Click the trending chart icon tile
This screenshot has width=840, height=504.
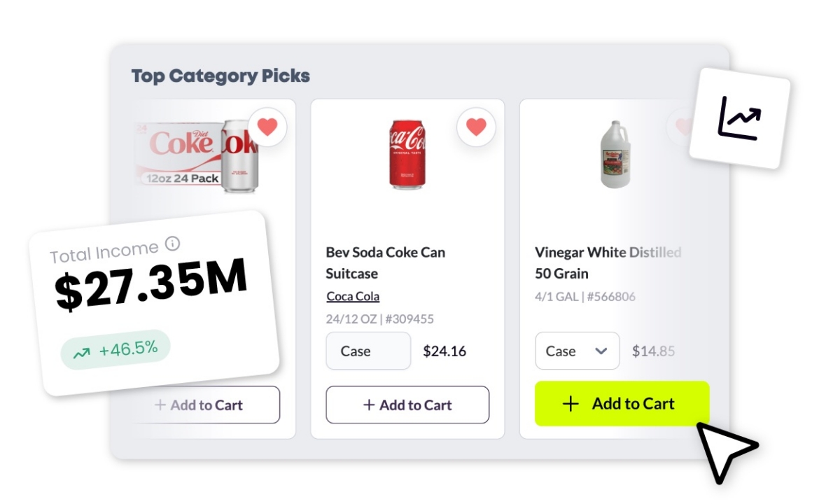739,119
